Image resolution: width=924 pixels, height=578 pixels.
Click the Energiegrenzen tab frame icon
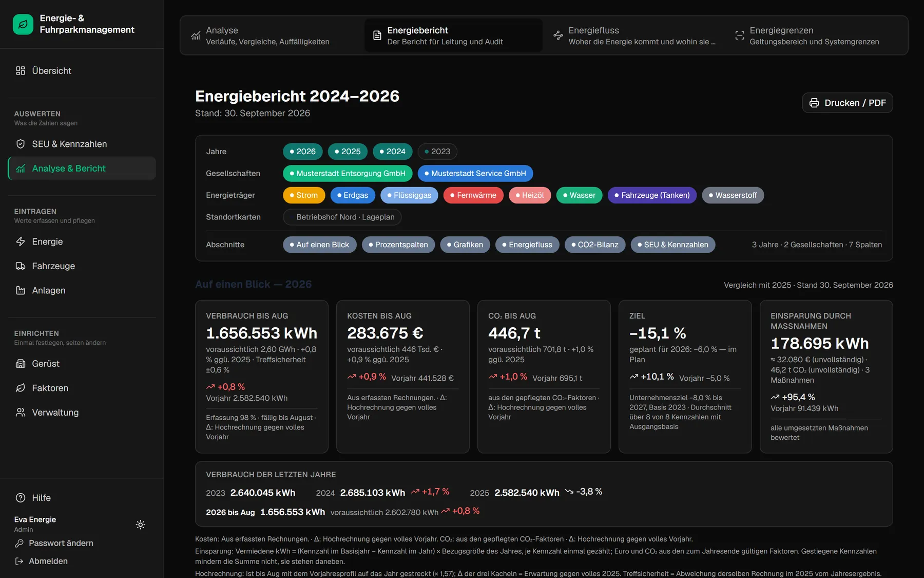(739, 35)
